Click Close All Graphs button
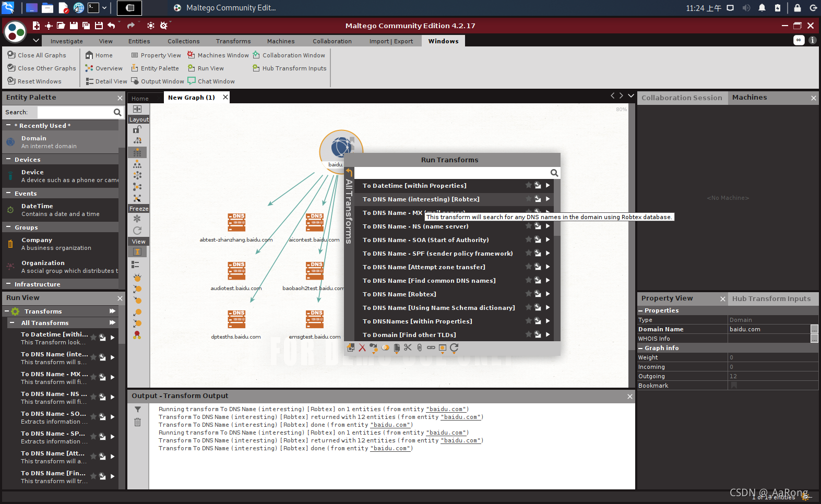The height and width of the screenshot is (504, 821). tap(37, 55)
